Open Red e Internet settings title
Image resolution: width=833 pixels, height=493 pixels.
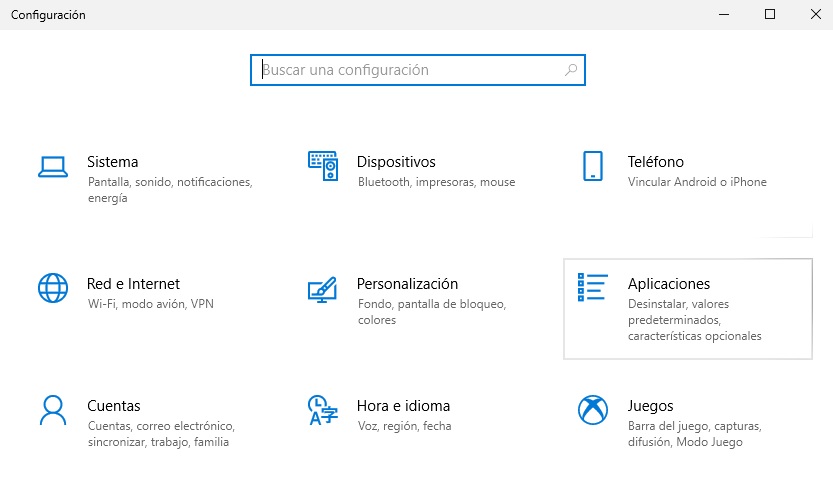click(x=133, y=284)
